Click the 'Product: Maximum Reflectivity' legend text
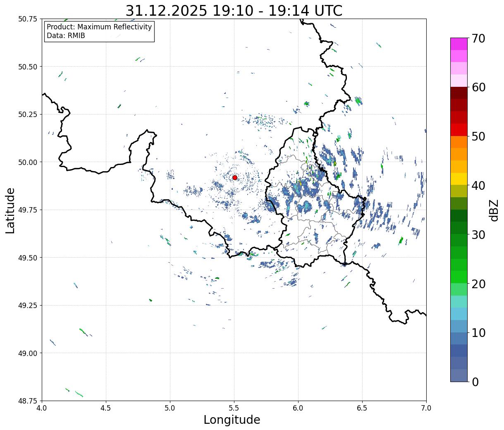Screen dimensions: 504x430 [x=99, y=27]
